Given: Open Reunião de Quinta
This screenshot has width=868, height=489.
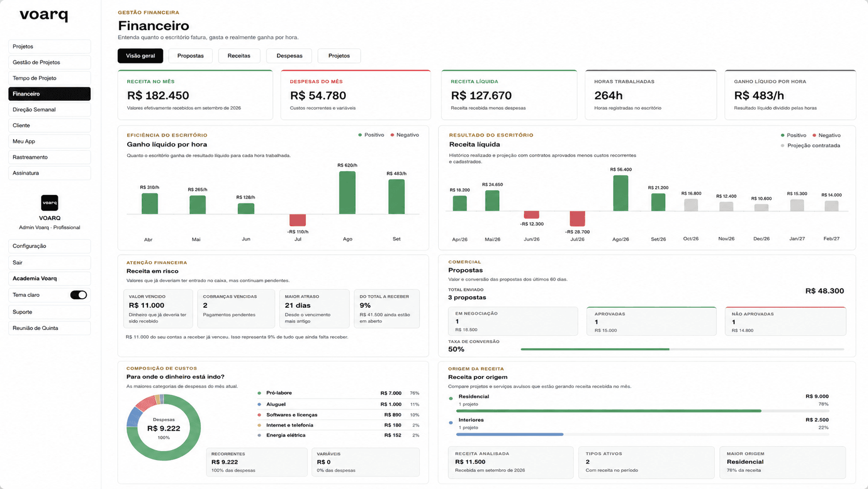Looking at the screenshot, I should click(x=49, y=328).
